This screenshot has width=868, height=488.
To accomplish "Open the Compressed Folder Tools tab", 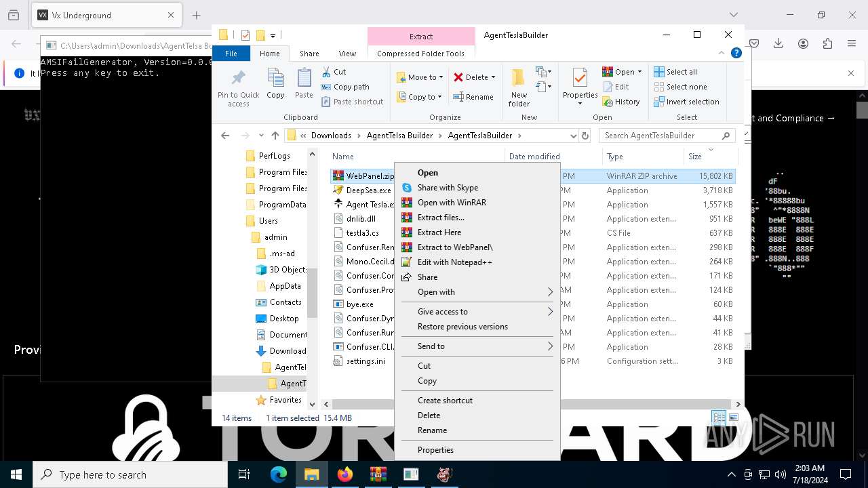I will click(420, 54).
